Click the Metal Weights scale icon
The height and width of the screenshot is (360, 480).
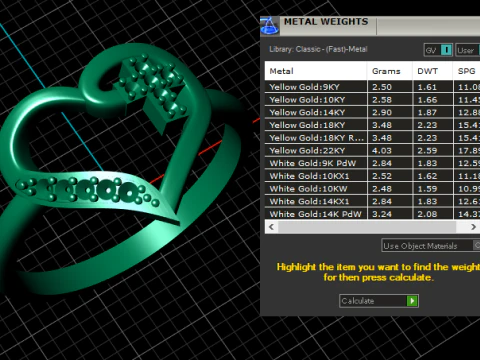pyautogui.click(x=269, y=26)
